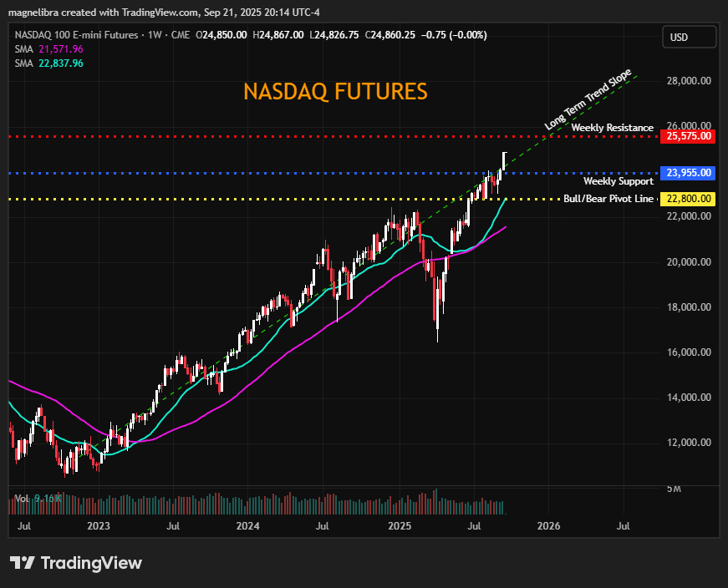Click the 14,000.00 price axis label

click(x=689, y=398)
